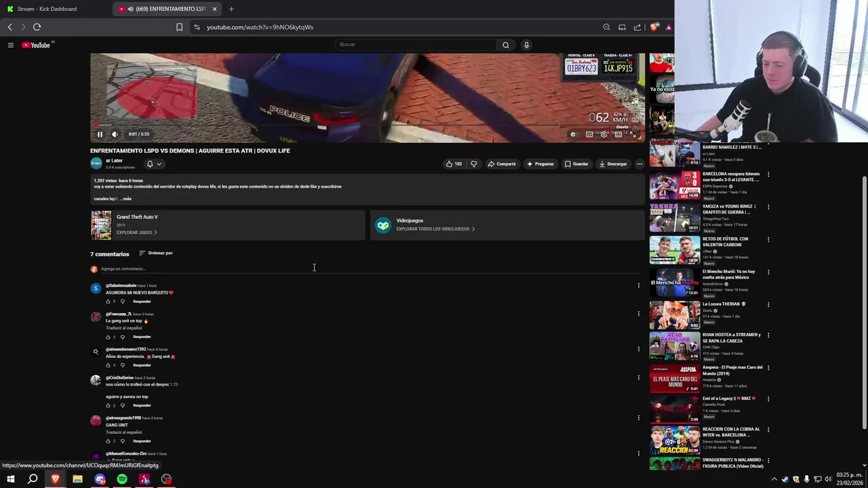
Task: Open YouTube hamburger guide menu
Action: [x=10, y=45]
